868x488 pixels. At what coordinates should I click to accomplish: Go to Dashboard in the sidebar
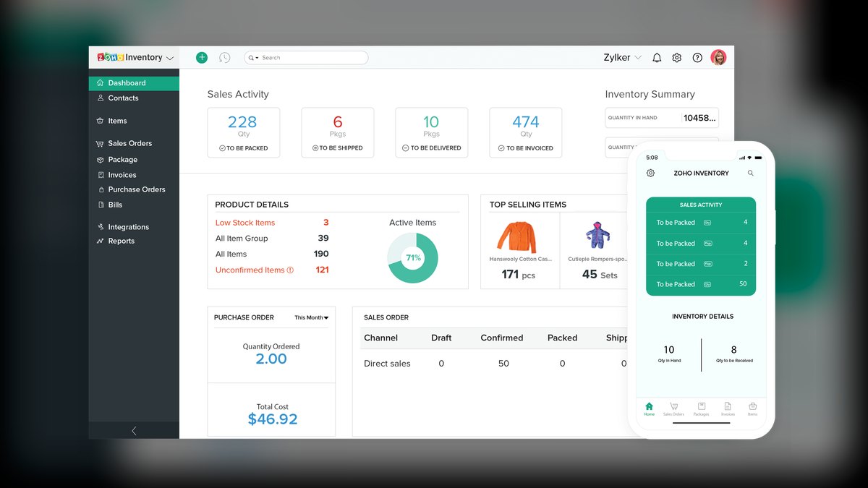point(134,83)
